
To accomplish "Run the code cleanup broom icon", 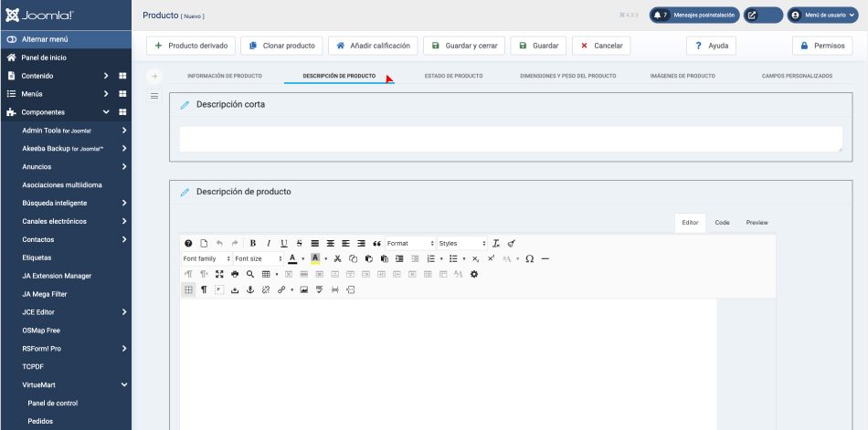I will pos(512,244).
